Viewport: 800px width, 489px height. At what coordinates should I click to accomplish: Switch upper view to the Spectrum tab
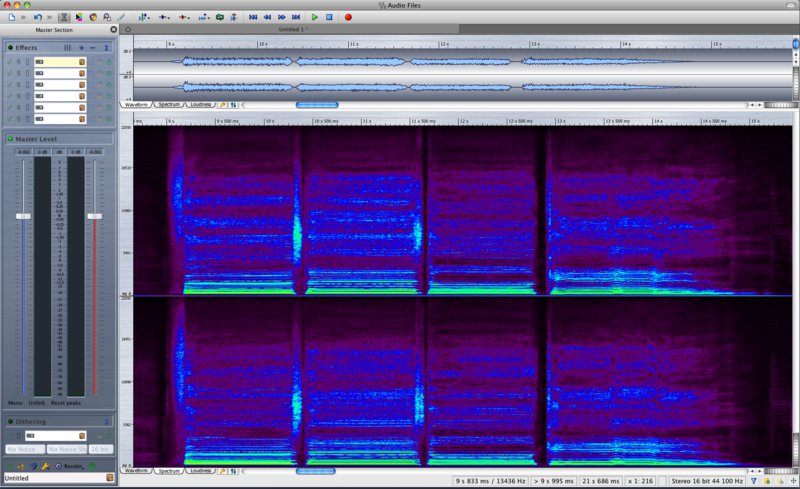(x=169, y=105)
